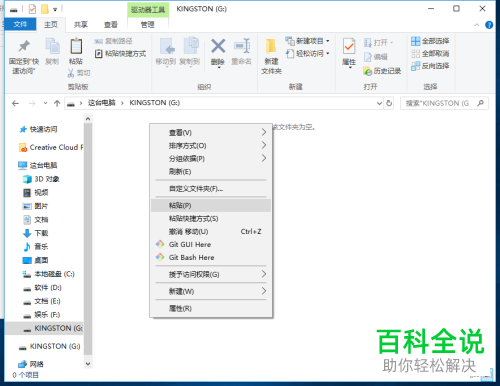
Task: Select Creative Cloud Files in navigation pane
Action: (51, 147)
